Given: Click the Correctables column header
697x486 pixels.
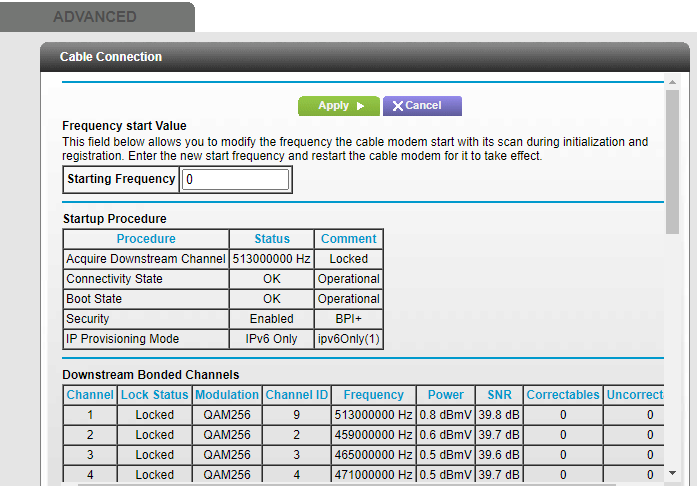Looking at the screenshot, I should pos(563,395).
